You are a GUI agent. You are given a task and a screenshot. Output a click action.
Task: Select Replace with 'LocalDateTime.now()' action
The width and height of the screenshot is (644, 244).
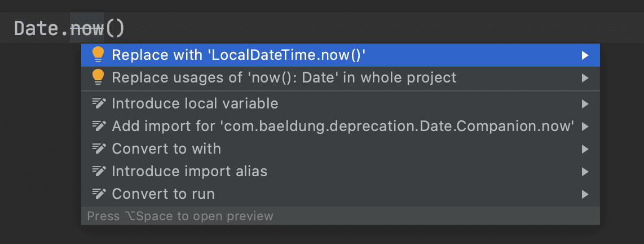(x=341, y=55)
